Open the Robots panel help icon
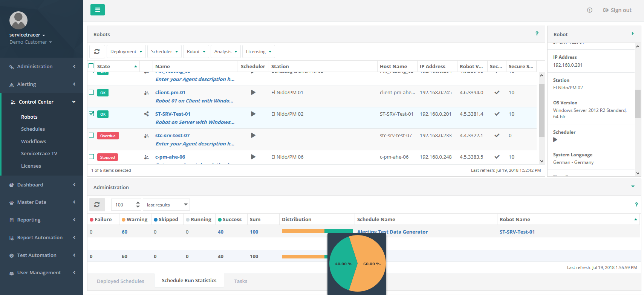 (x=537, y=34)
